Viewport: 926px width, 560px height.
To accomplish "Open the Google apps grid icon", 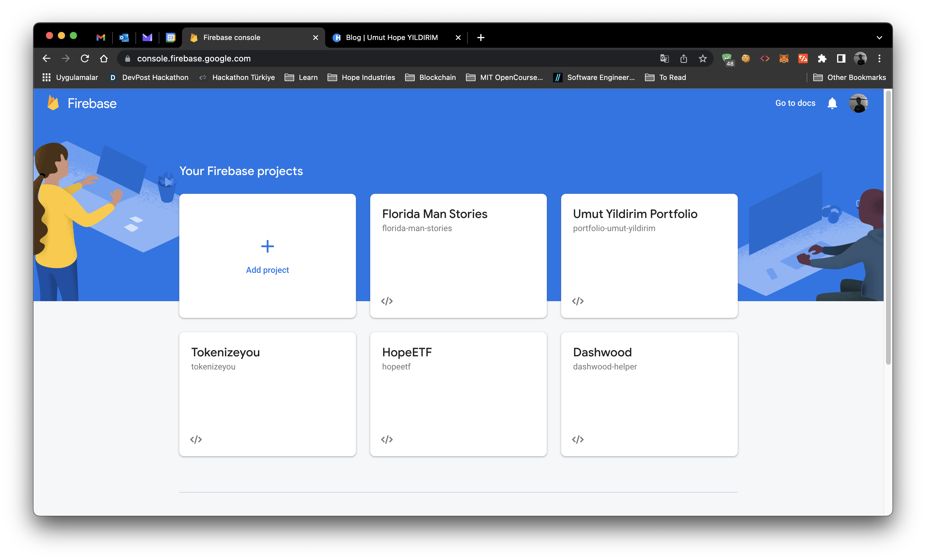I will point(46,77).
